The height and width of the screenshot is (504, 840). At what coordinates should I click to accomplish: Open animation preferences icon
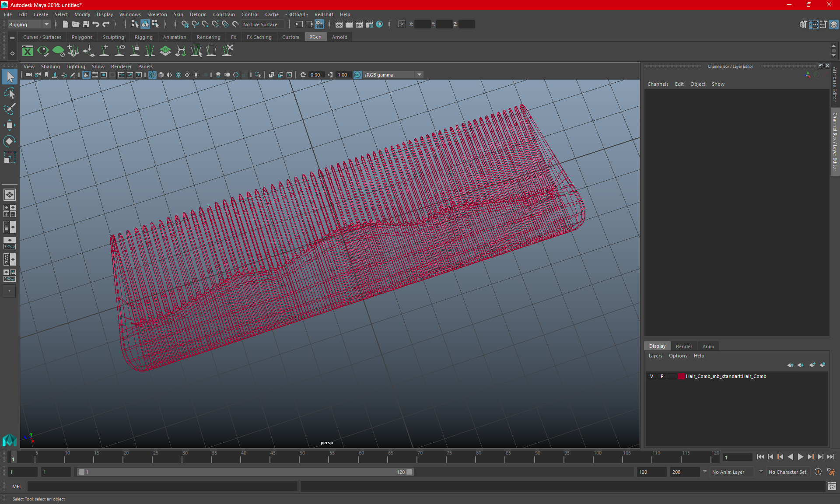click(x=830, y=472)
